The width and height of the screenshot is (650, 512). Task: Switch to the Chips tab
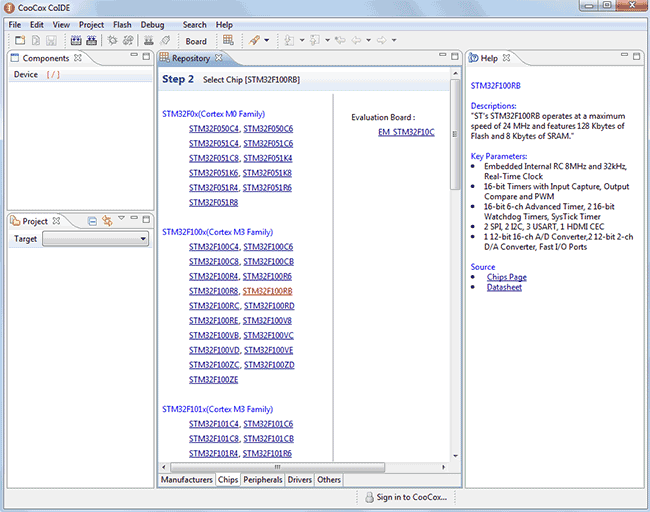[228, 480]
